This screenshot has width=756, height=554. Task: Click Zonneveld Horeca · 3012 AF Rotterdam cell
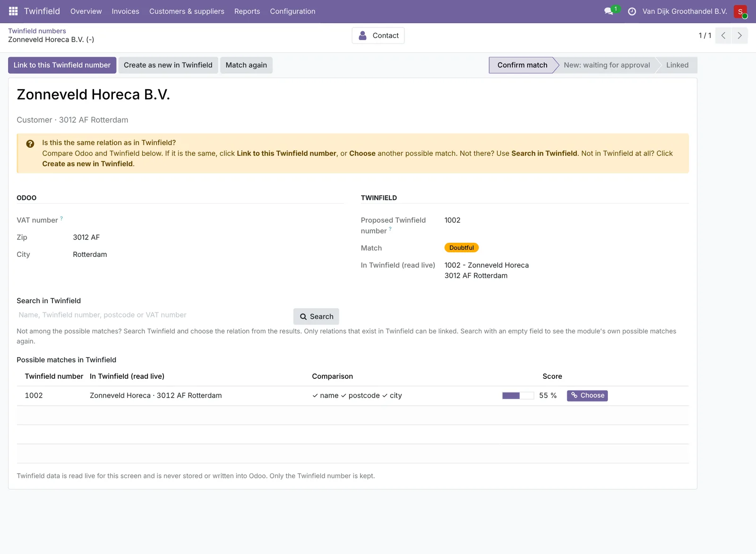[155, 395]
